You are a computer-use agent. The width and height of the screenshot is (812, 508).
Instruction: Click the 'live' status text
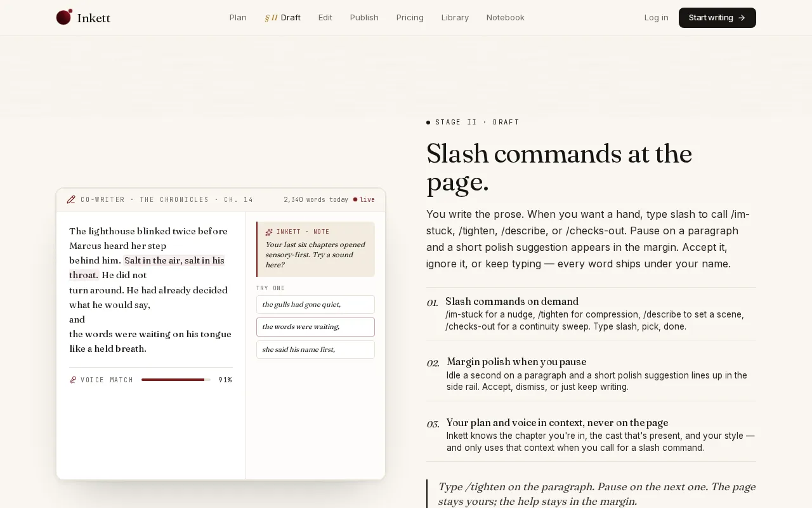pyautogui.click(x=367, y=199)
